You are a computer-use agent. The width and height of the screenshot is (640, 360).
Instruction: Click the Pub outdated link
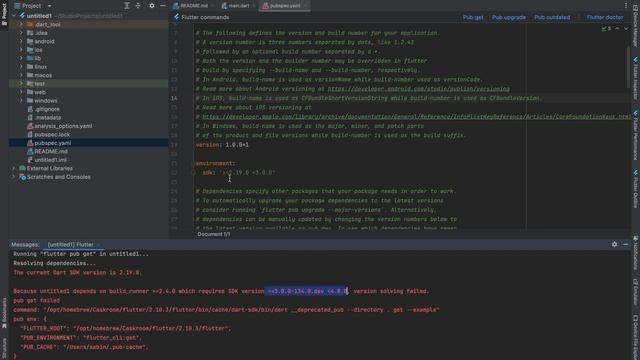(x=552, y=17)
